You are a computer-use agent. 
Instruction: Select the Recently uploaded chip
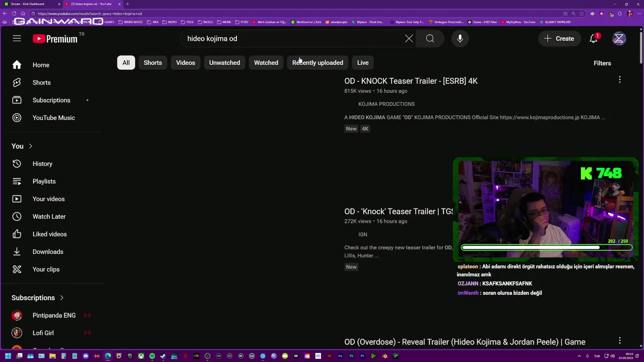(317, 63)
